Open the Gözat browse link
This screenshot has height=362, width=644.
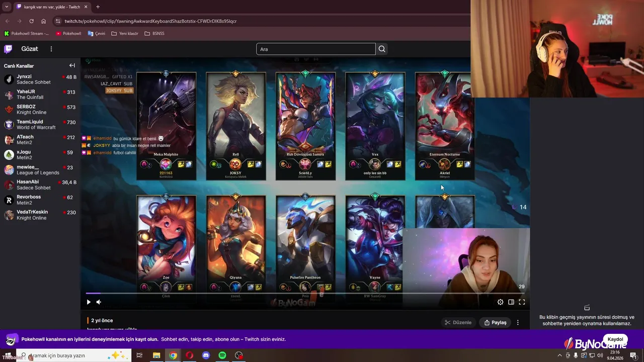pyautogui.click(x=30, y=49)
